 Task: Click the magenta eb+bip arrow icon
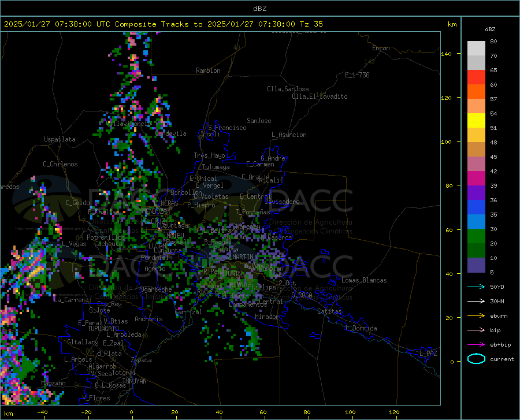(476, 345)
